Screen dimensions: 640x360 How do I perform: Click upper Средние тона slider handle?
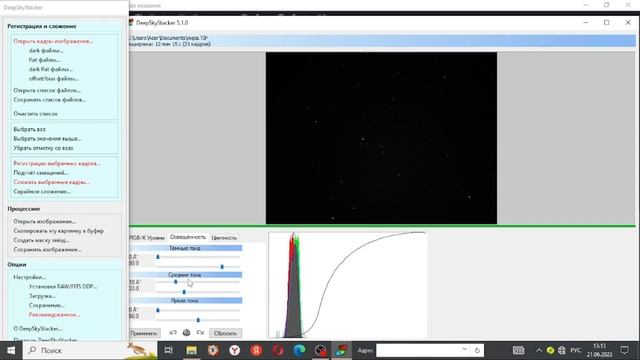[176, 282]
